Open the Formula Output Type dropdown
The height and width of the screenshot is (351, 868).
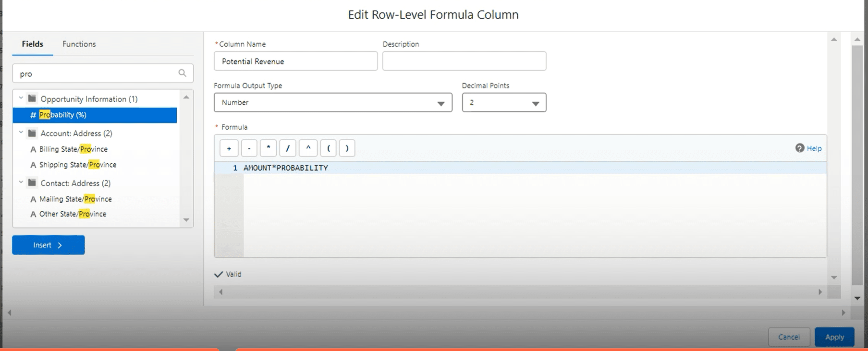coord(332,103)
